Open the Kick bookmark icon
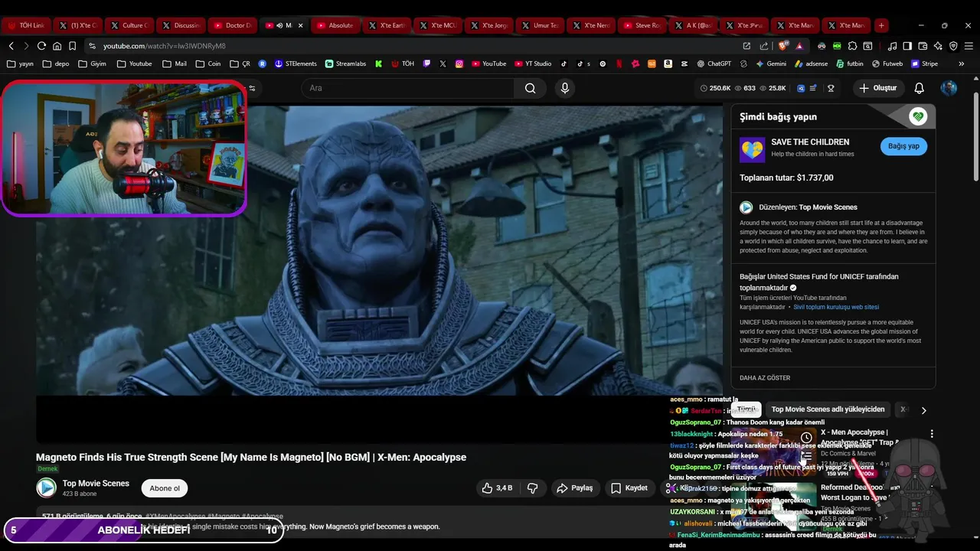The image size is (980, 551). (x=378, y=64)
